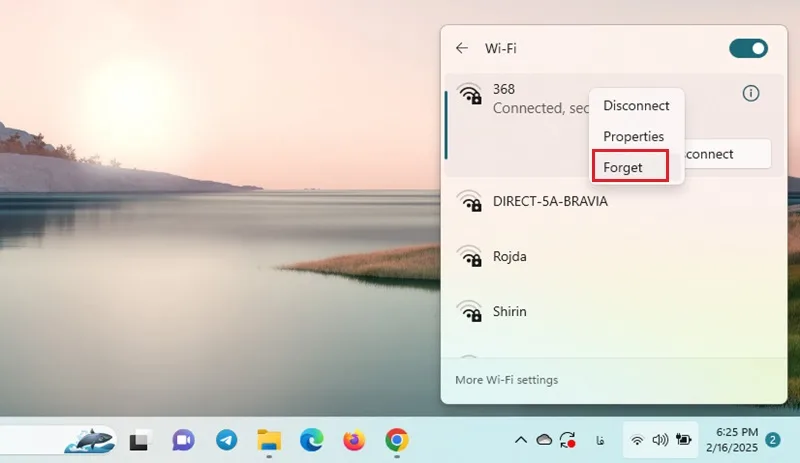Click the Disconnect button under network 368

click(727, 154)
